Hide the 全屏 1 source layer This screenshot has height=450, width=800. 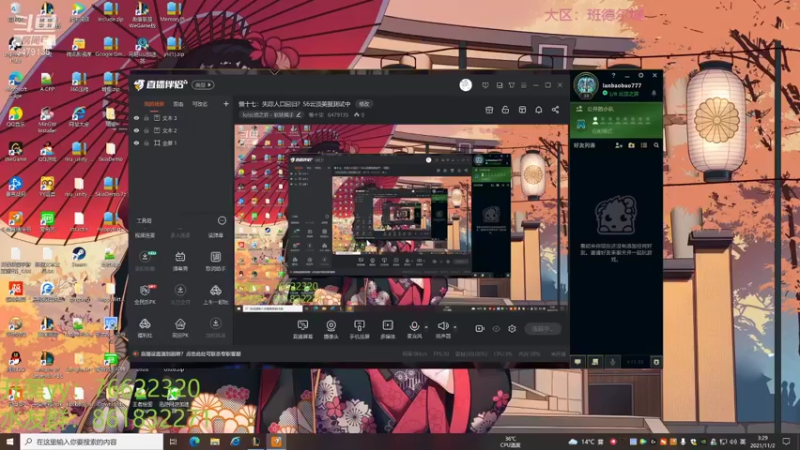[x=136, y=143]
